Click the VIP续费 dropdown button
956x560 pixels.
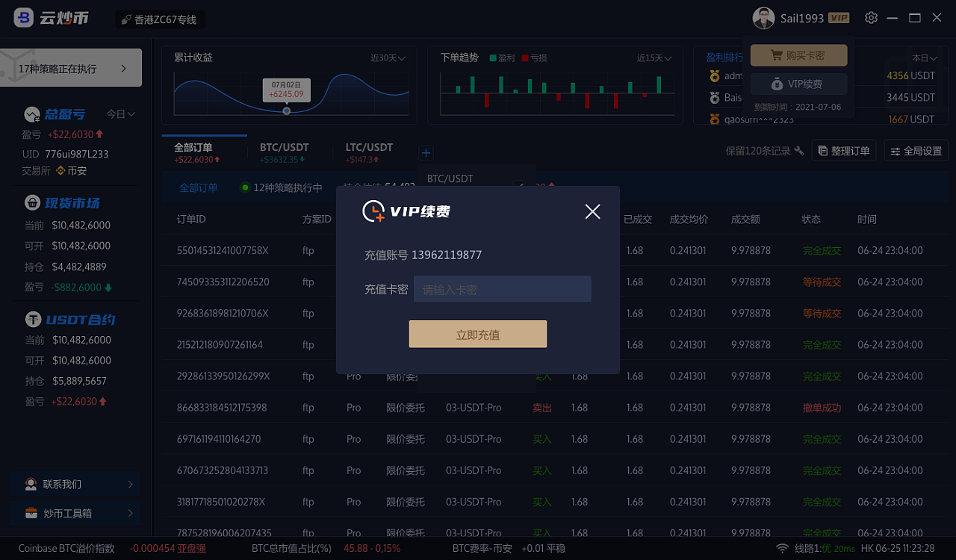tap(798, 84)
